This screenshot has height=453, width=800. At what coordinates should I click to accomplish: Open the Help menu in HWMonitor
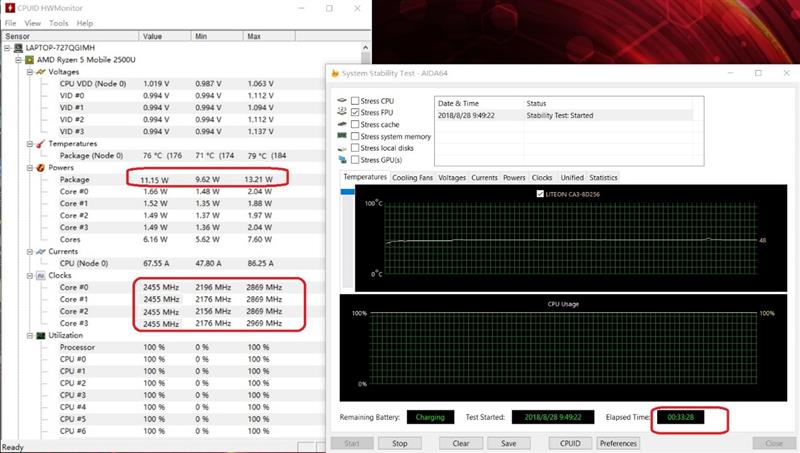click(85, 23)
